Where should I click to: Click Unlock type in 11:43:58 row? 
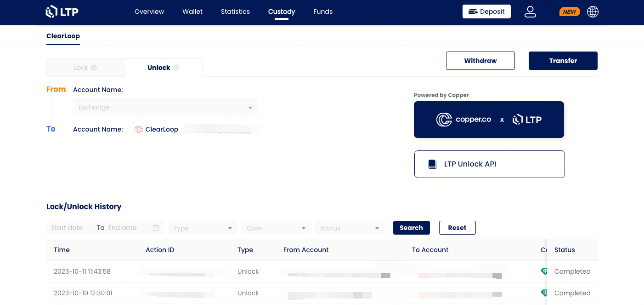click(248, 271)
